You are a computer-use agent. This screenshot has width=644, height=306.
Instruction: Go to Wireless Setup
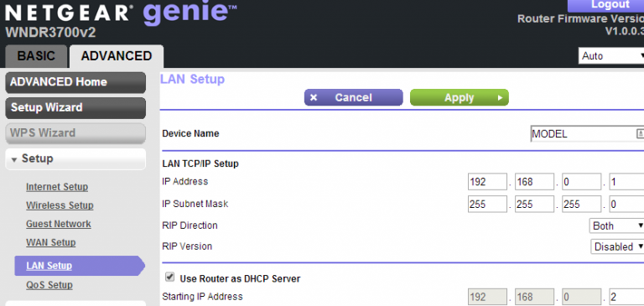tap(60, 205)
